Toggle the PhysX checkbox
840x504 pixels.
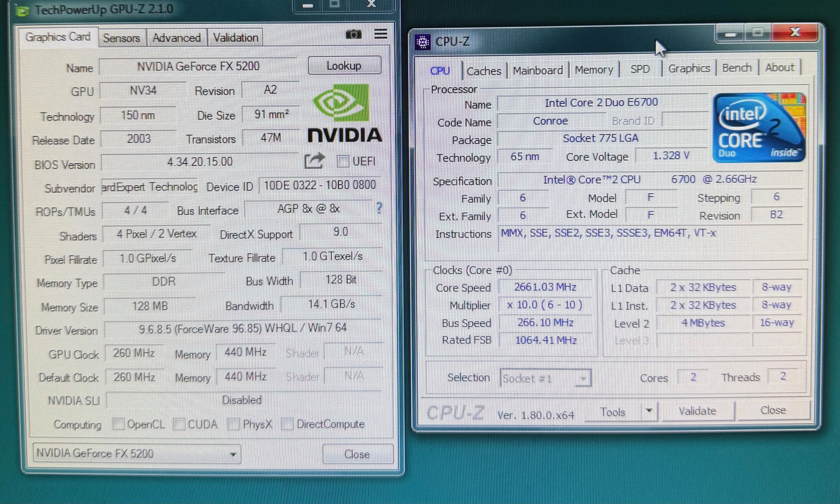pyautogui.click(x=233, y=424)
